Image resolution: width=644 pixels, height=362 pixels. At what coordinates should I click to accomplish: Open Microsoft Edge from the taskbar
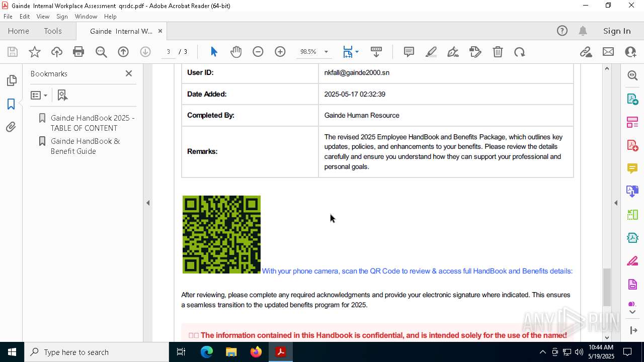coord(207,352)
